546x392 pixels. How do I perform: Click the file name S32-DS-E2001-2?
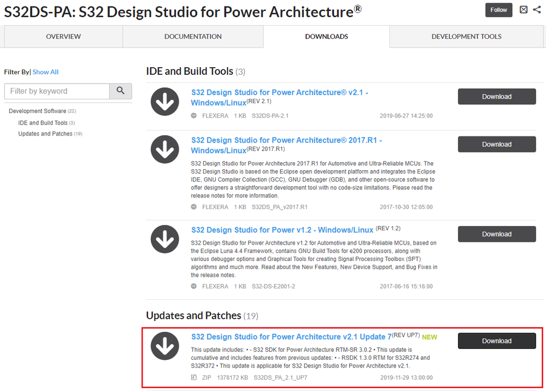click(x=273, y=286)
